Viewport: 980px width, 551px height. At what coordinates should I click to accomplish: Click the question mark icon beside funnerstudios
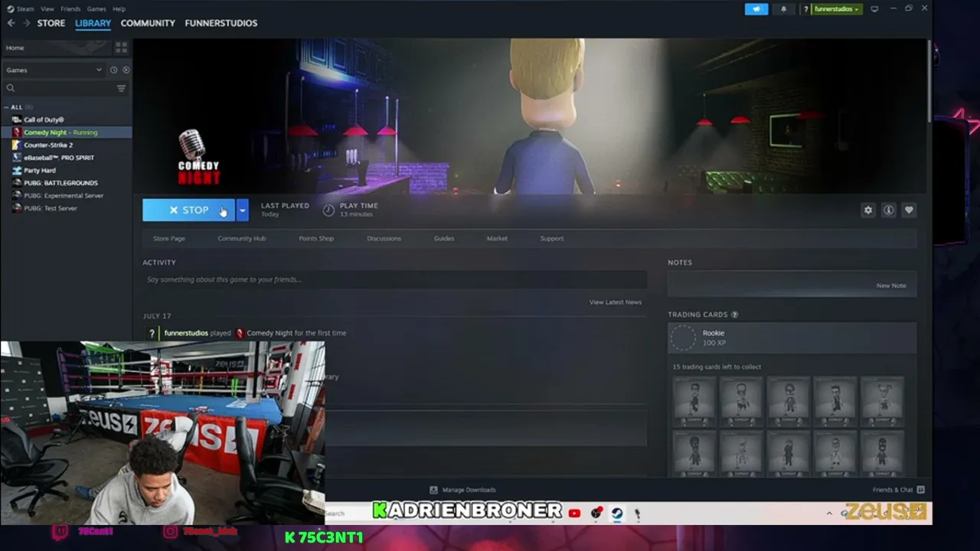[805, 9]
